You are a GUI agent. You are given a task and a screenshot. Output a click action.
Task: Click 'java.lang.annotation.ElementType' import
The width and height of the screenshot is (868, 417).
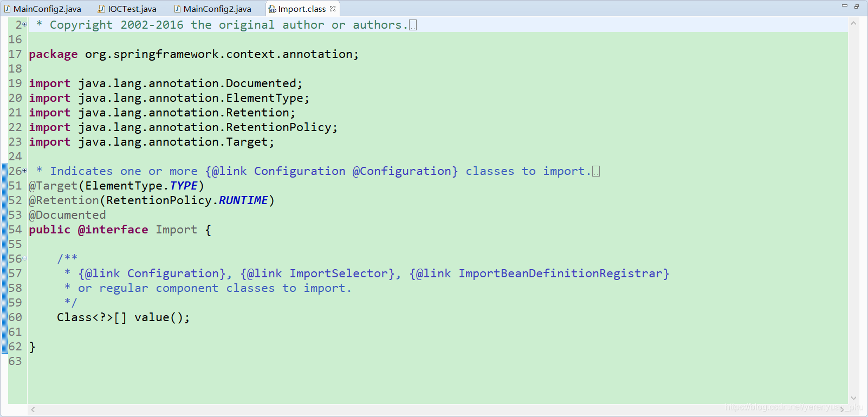[x=191, y=98]
